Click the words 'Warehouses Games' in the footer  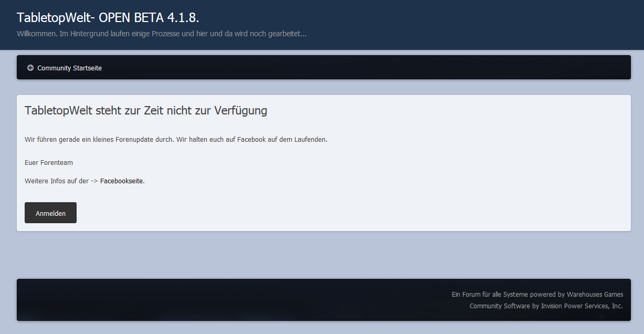point(595,295)
